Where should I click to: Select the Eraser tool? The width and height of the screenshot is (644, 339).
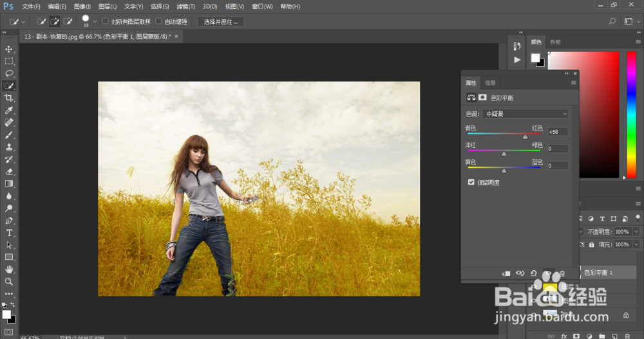[x=8, y=172]
